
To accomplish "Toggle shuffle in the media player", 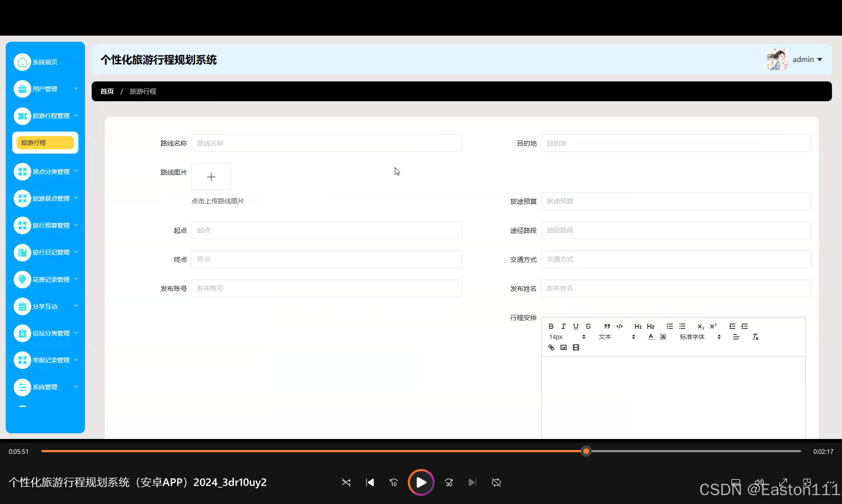I will coord(346,482).
